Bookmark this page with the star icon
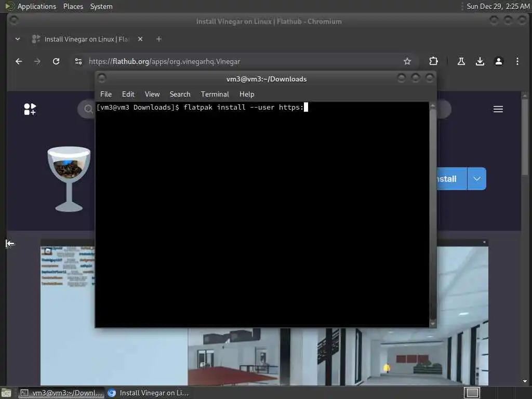Screen dimensions: 532x399 [x=407, y=61]
